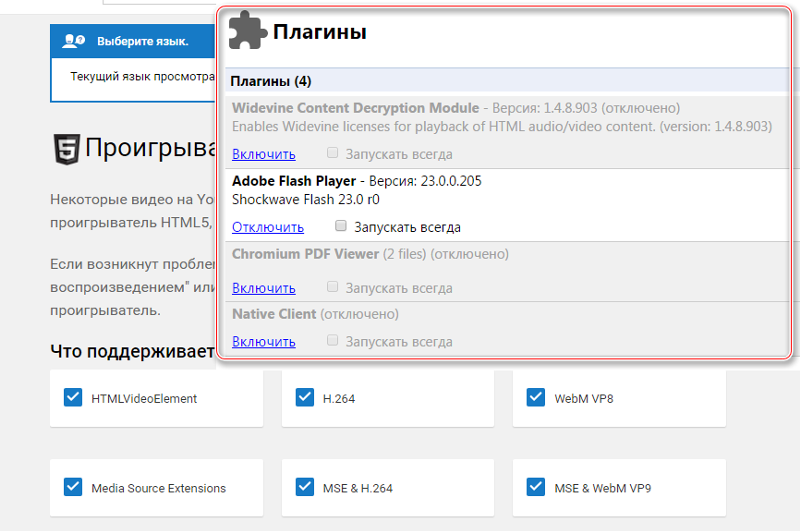Click the HTMLVideoElement blue checkmark
The image size is (800, 531).
click(x=73, y=397)
